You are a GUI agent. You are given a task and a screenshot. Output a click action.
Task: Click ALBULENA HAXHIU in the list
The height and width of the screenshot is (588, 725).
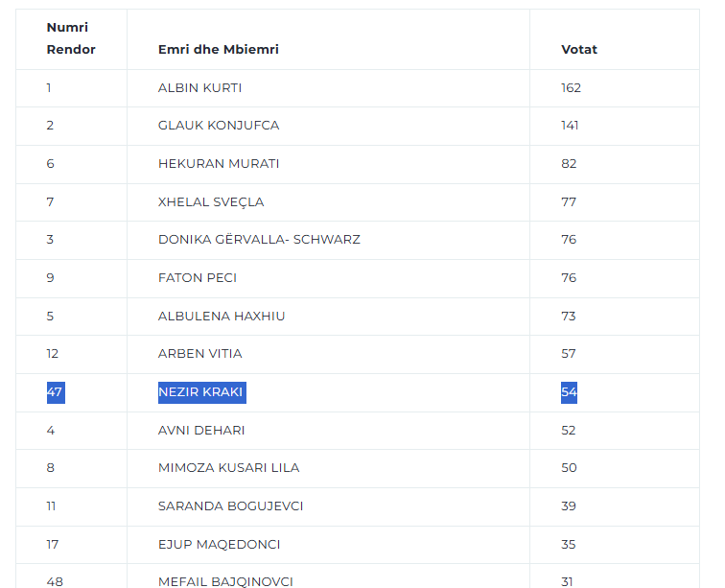coord(222,317)
